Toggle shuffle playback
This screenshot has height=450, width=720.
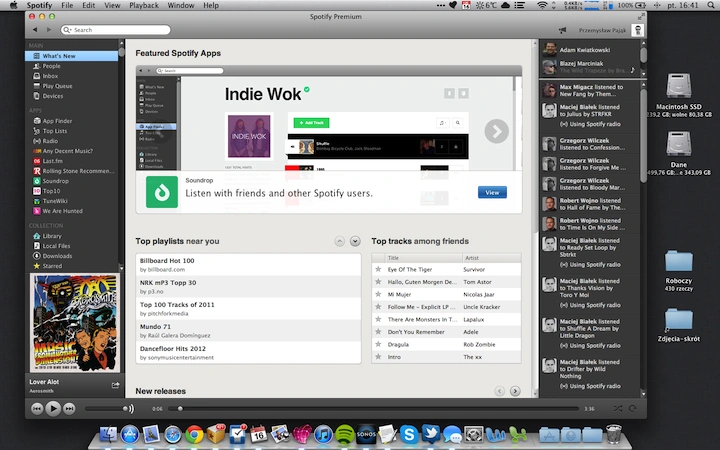[x=618, y=409]
